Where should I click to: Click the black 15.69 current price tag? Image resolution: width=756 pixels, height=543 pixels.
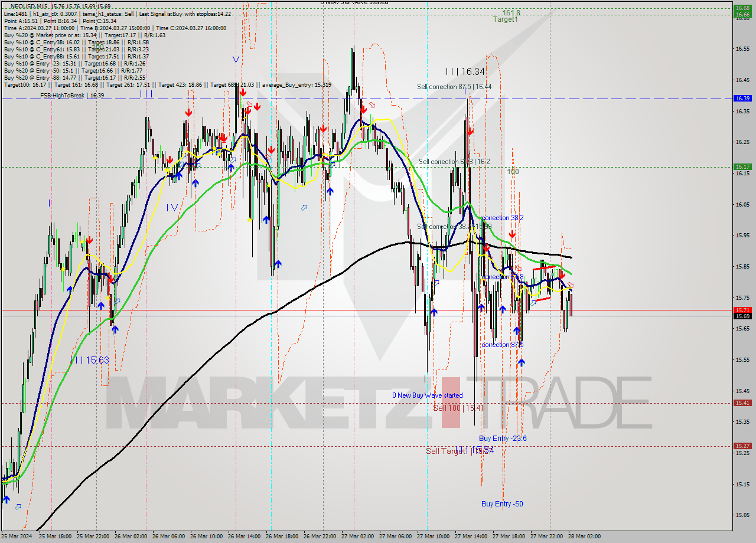742,316
